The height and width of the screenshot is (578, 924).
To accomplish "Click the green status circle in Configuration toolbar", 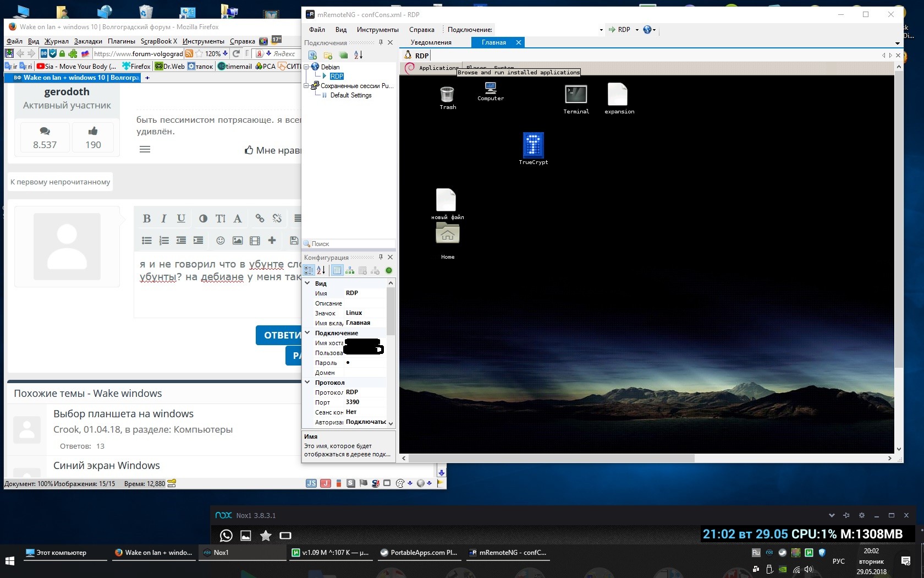I will pyautogui.click(x=389, y=270).
